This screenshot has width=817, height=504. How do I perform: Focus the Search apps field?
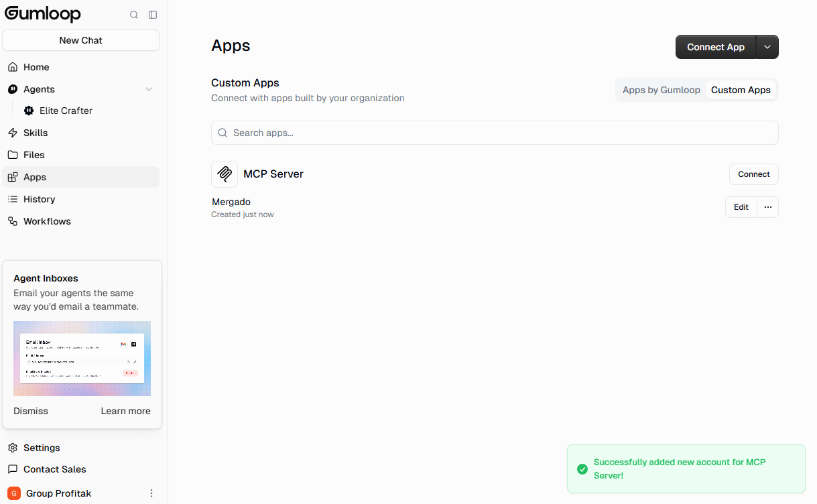tap(495, 133)
